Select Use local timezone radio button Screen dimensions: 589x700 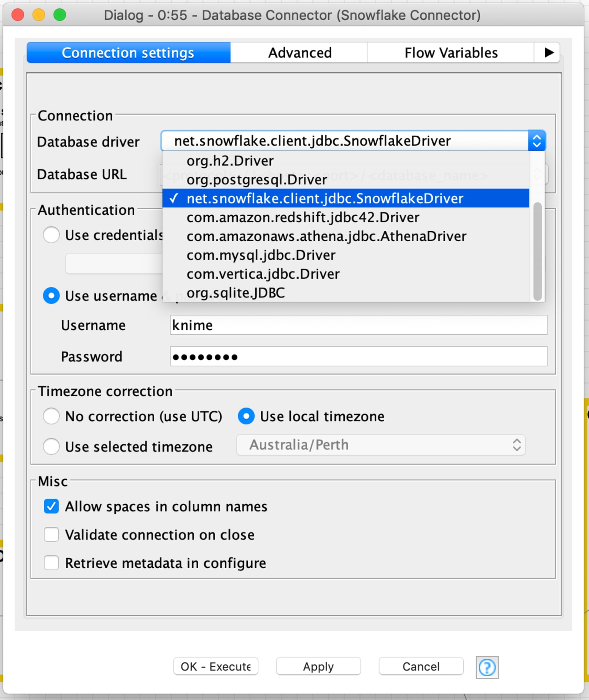tap(246, 416)
